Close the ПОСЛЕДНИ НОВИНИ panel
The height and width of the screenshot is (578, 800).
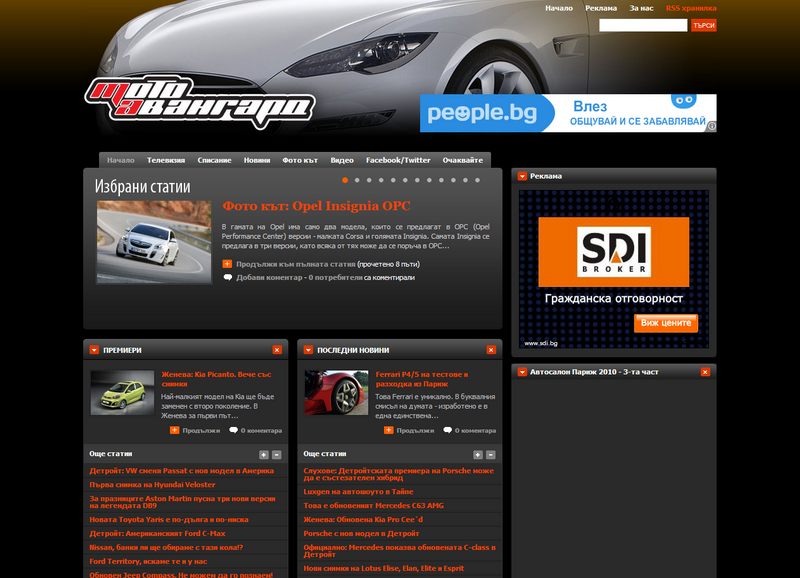[491, 350]
